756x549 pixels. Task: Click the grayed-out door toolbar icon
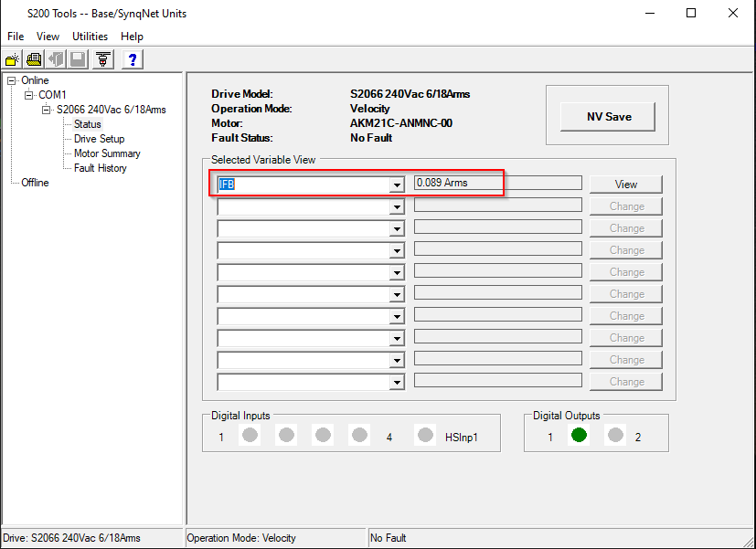(x=57, y=59)
